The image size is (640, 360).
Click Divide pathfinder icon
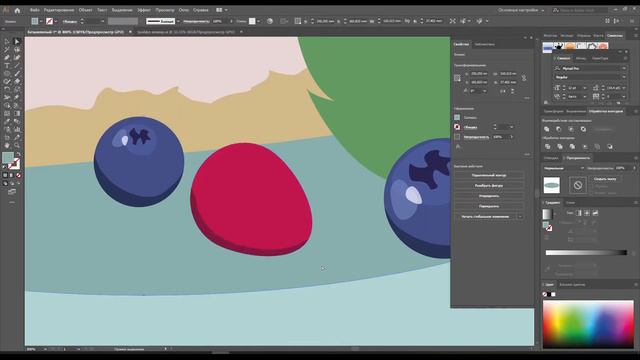(x=548, y=147)
